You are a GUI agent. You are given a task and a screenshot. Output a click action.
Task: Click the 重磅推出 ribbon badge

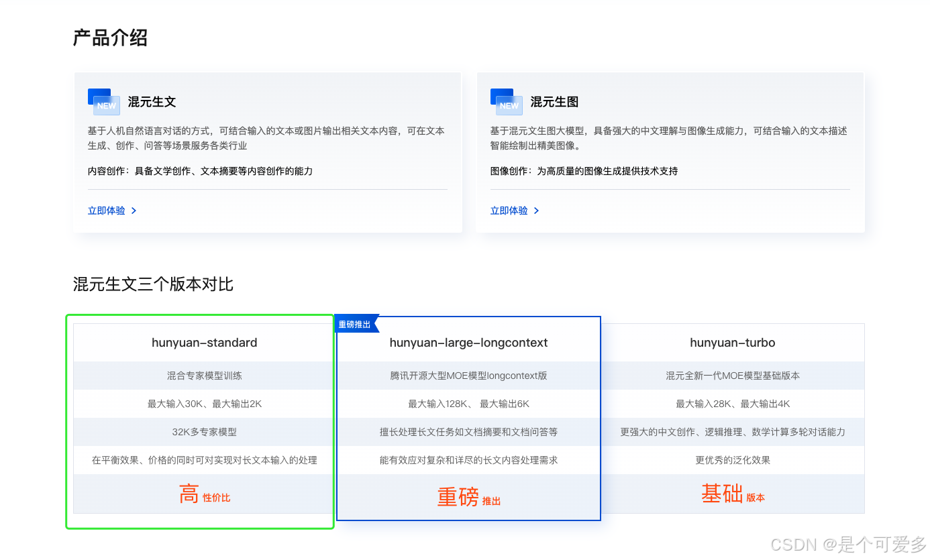click(357, 324)
